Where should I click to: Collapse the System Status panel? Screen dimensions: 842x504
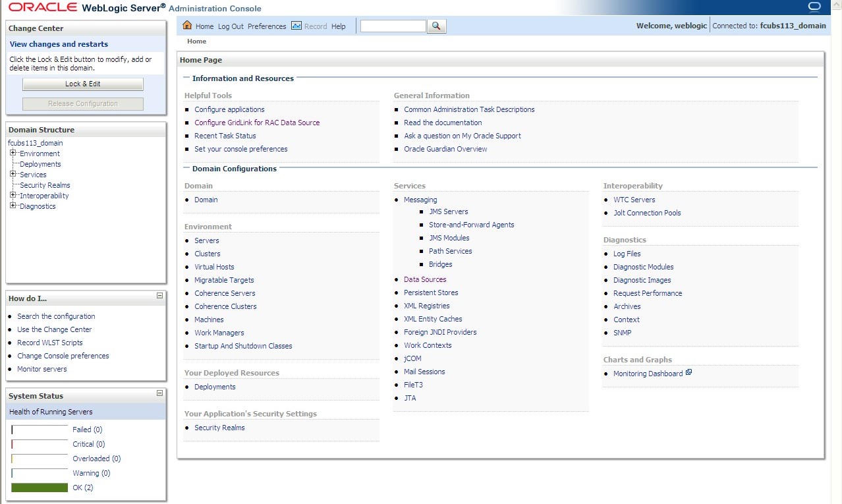pos(159,393)
